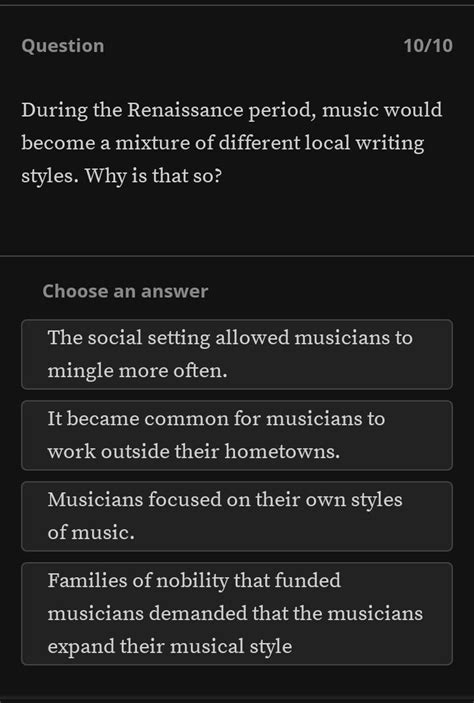Click 'expand their musical style' answer line
Viewport: 474px width, 703px height.
pyautogui.click(x=170, y=647)
